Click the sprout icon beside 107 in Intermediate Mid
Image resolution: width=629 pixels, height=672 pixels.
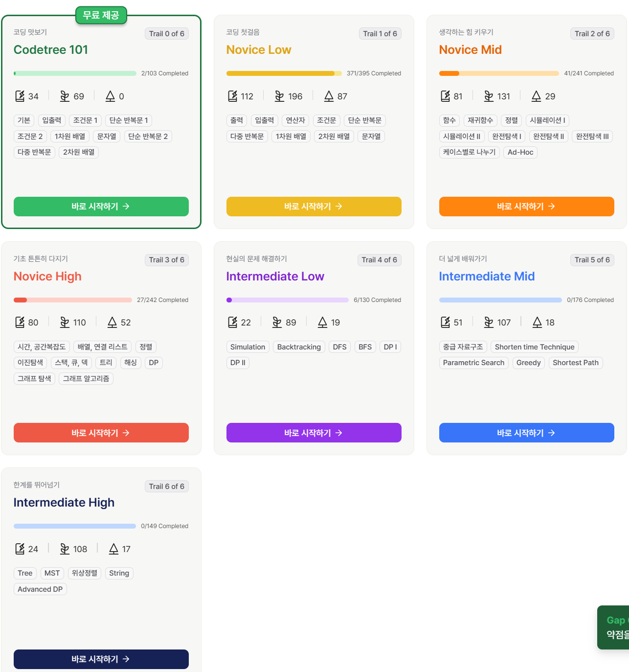click(489, 322)
